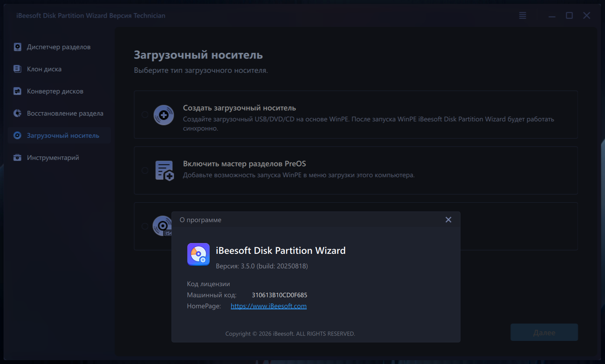Open the hamburger menu in title bar

(x=523, y=15)
